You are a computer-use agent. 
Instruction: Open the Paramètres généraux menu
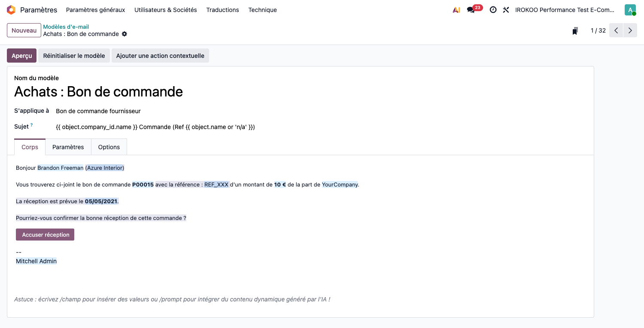pos(95,10)
